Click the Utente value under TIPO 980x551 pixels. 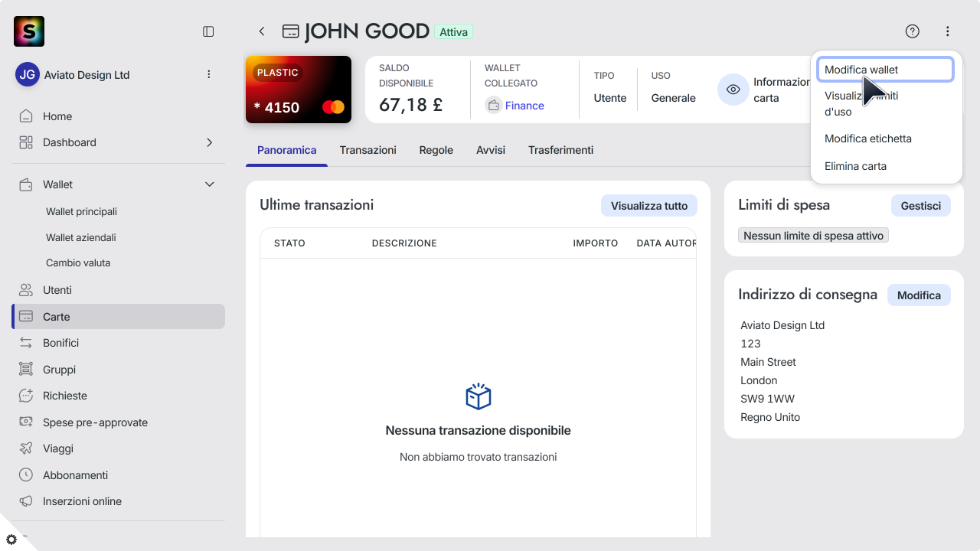(610, 98)
